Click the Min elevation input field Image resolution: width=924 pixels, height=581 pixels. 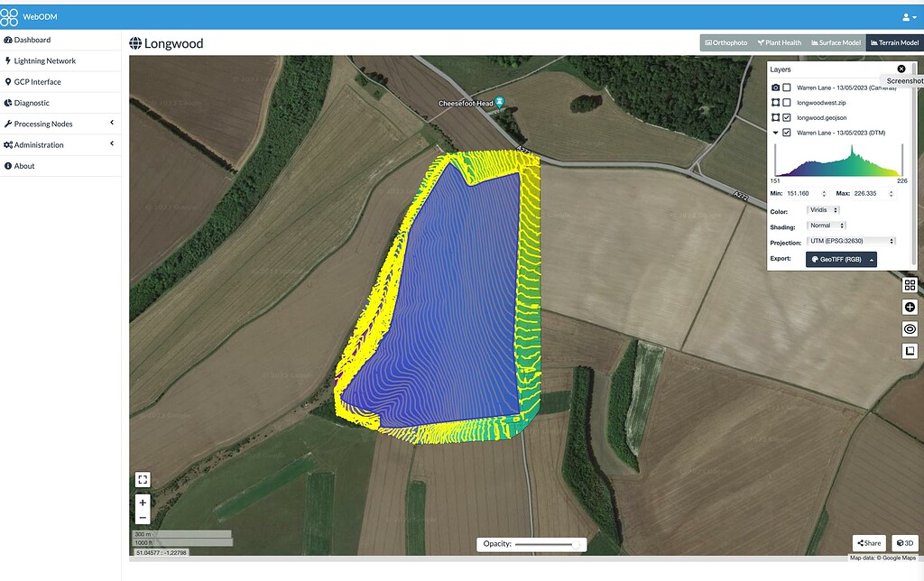pyautogui.click(x=802, y=193)
